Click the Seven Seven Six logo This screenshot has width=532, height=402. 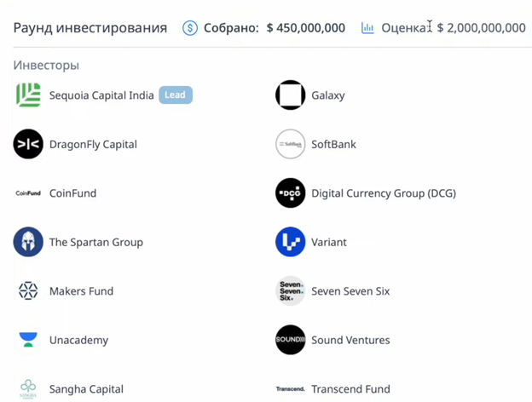point(290,290)
